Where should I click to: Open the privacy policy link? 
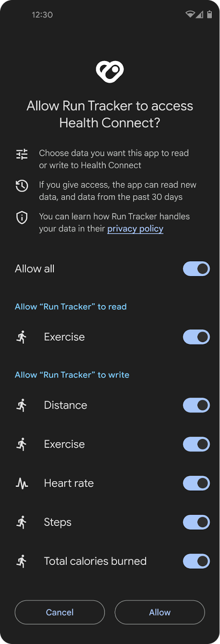coord(135,229)
